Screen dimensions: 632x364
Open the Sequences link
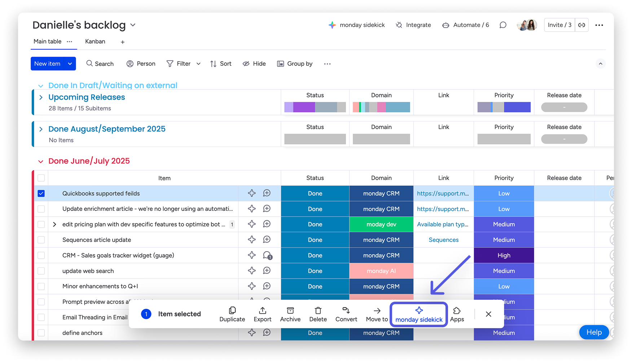[x=443, y=240]
